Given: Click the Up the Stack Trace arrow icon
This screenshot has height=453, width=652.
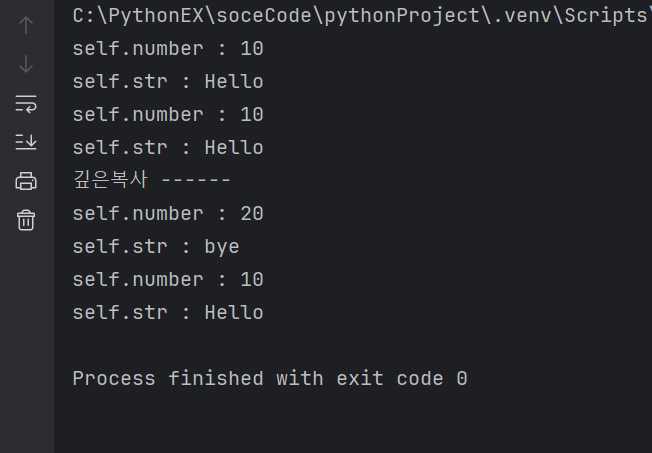Looking at the screenshot, I should pos(26,25).
